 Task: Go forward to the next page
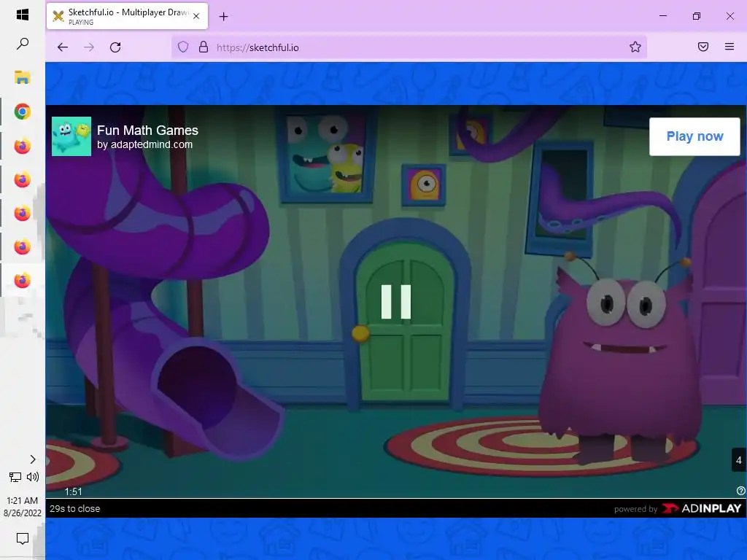[x=89, y=47]
